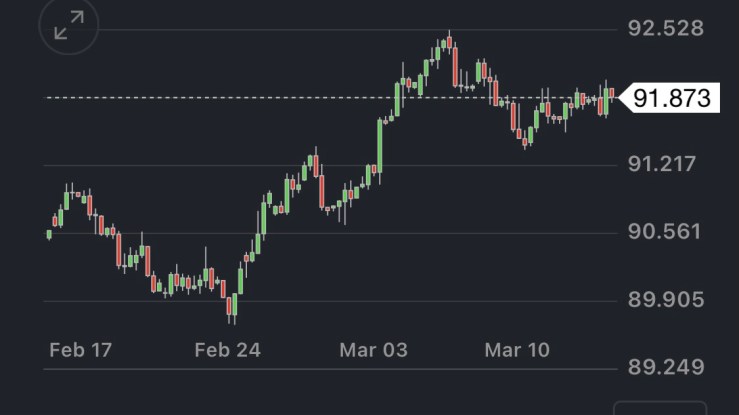Click the tall red candle right after the peak
The image size is (739, 415).
[456, 66]
